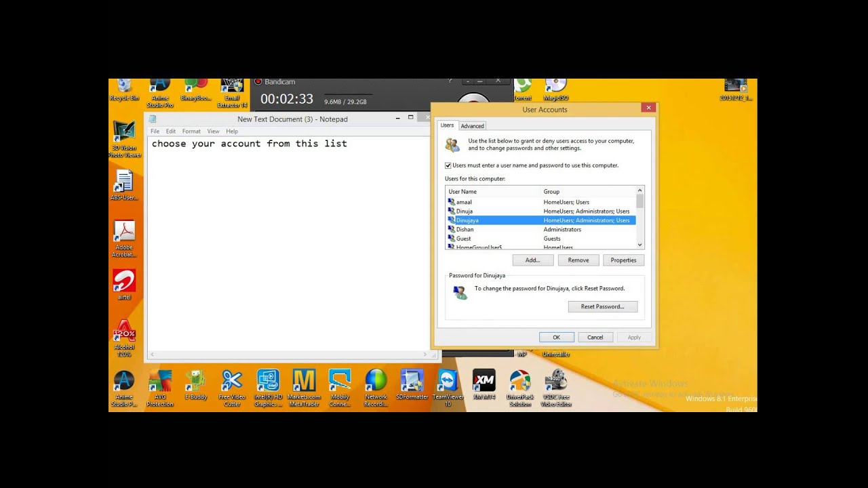Click the Bandicam red record indicator
This screenshot has height=488, width=868.
258,82
